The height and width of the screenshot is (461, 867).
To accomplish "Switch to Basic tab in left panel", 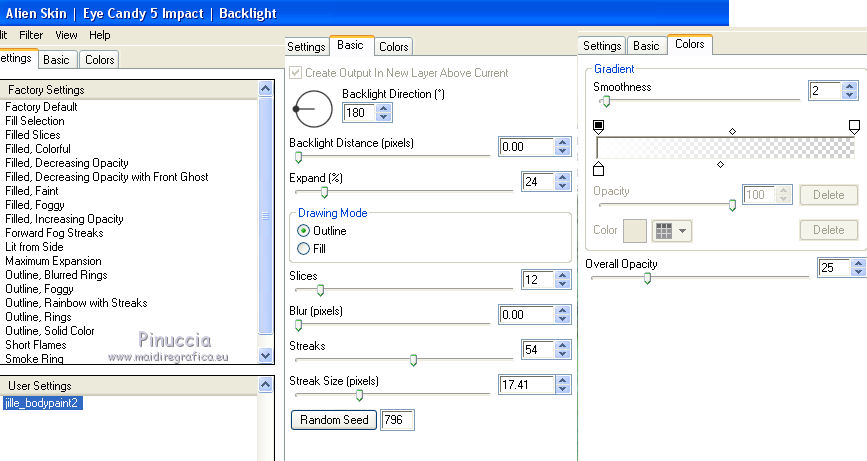I will pyautogui.click(x=56, y=60).
